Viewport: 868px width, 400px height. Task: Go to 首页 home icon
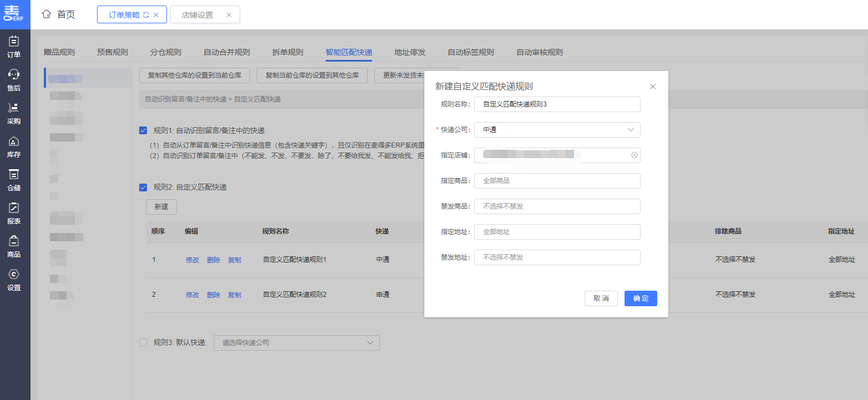click(47, 14)
